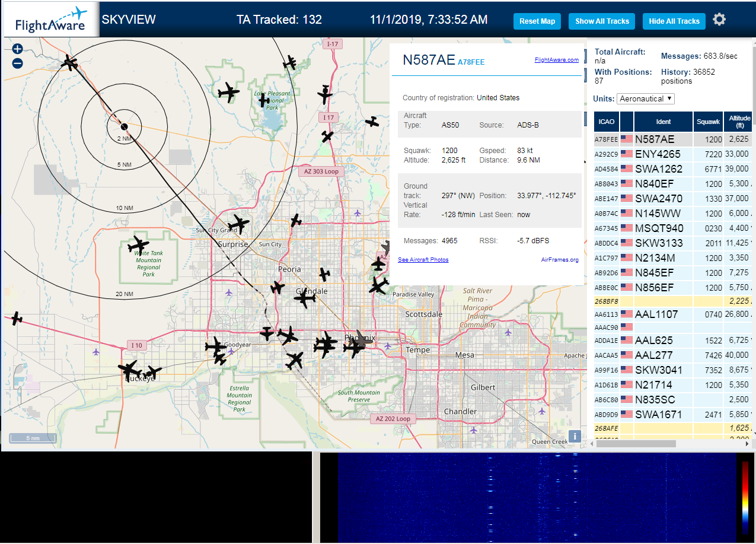Screen dimensions: 756x544
Task: Click the US flag in N587AE row
Action: 627,139
